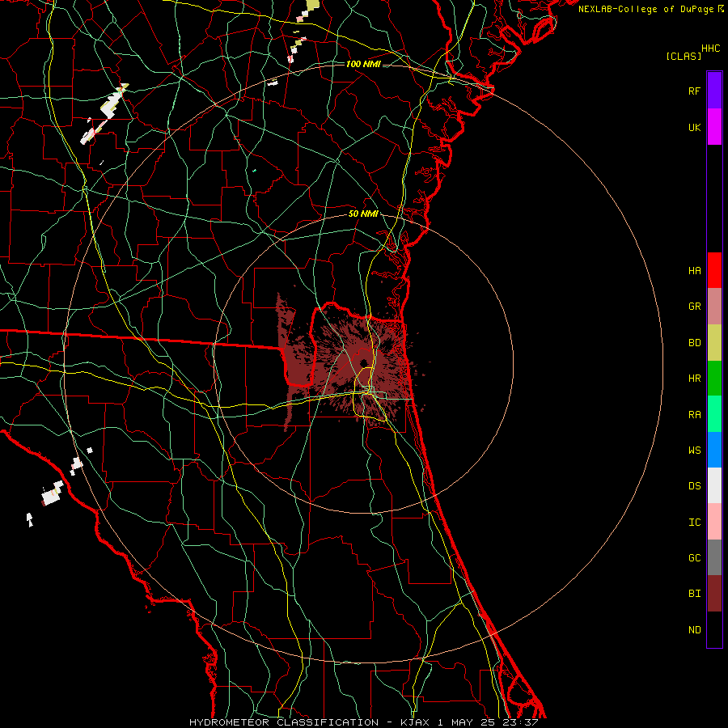Click the BD legend label
Screen dimensions: 728x728
click(x=694, y=342)
